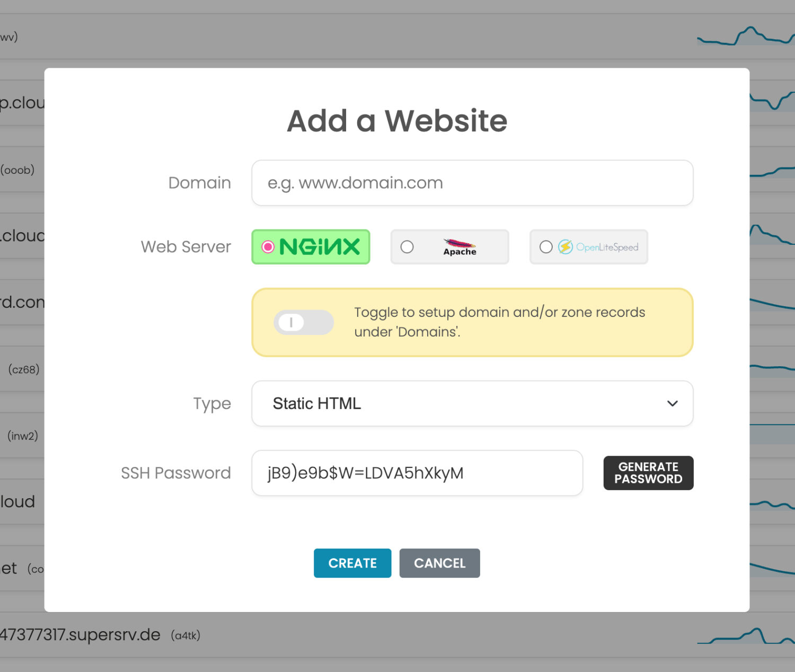Click the OpenLiteSpeed lightning bolt icon
This screenshot has width=795, height=672.
click(x=566, y=247)
